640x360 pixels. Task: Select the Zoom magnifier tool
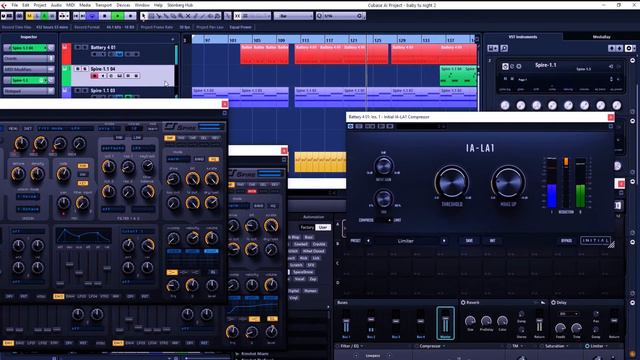180,16
